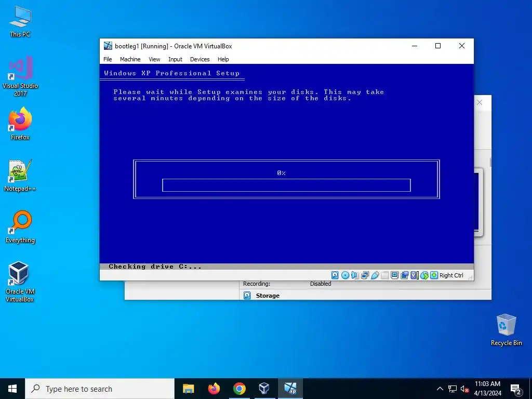Click the bootleg1 VM icon in title bar
The image size is (532, 399).
point(108,46)
